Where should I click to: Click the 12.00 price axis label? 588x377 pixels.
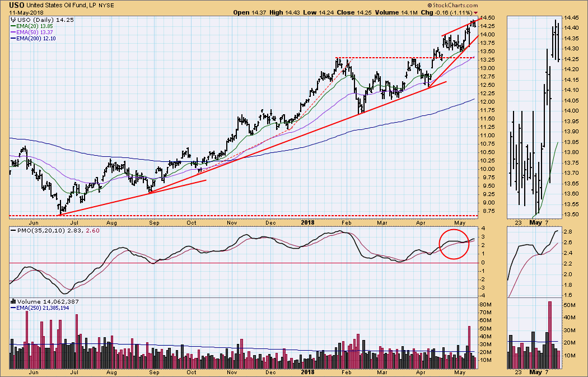489,101
